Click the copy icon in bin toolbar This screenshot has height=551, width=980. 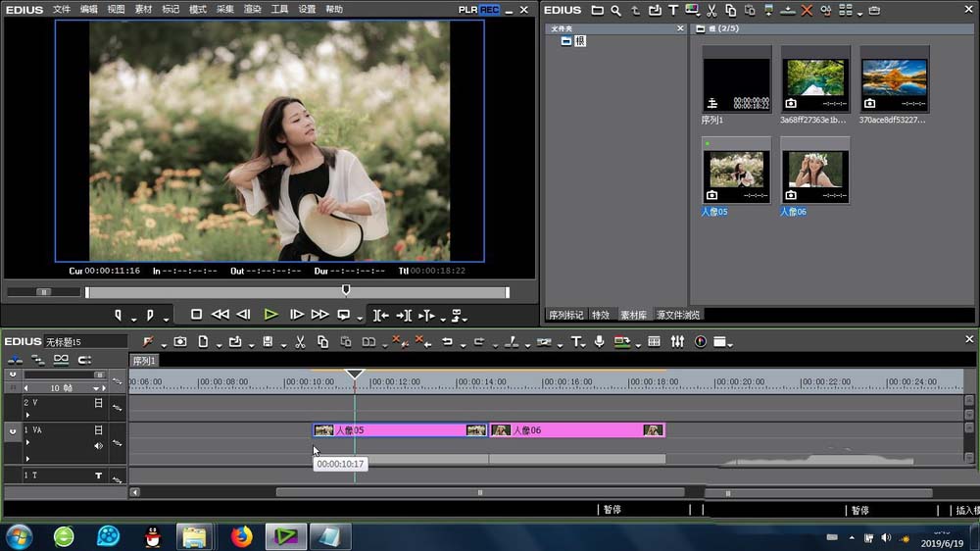(731, 10)
